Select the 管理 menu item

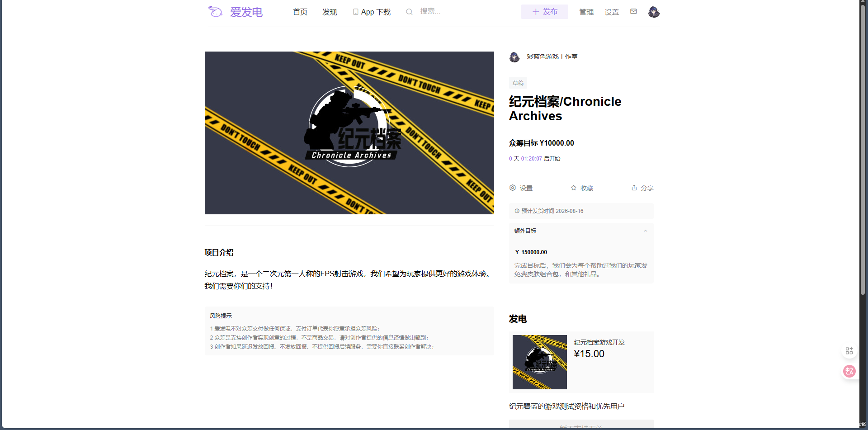click(x=586, y=12)
